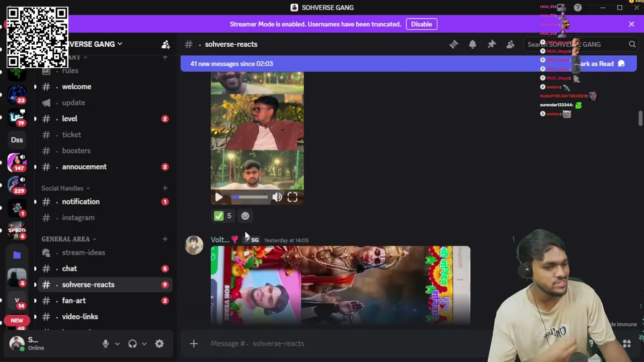Open the rules channel
Image resolution: width=644 pixels, height=362 pixels.
coord(104,71)
